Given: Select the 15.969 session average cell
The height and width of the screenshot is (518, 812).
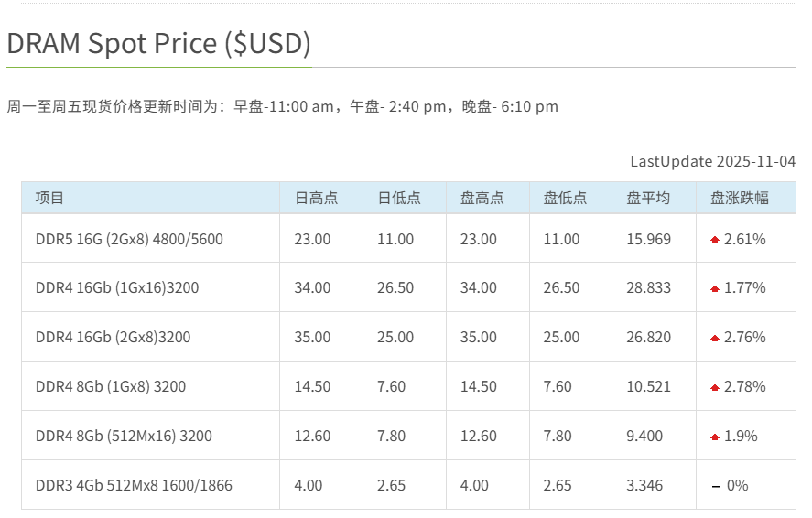Looking at the screenshot, I should pyautogui.click(x=648, y=239).
